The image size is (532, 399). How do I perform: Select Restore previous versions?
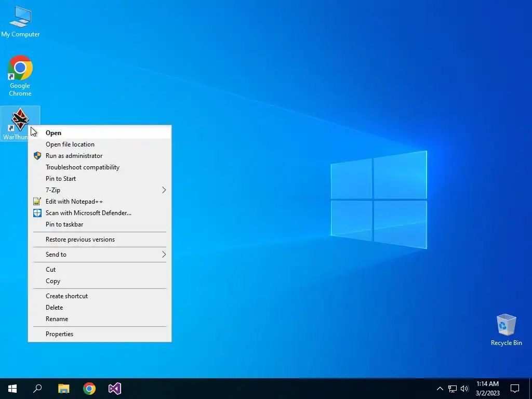tap(100, 240)
